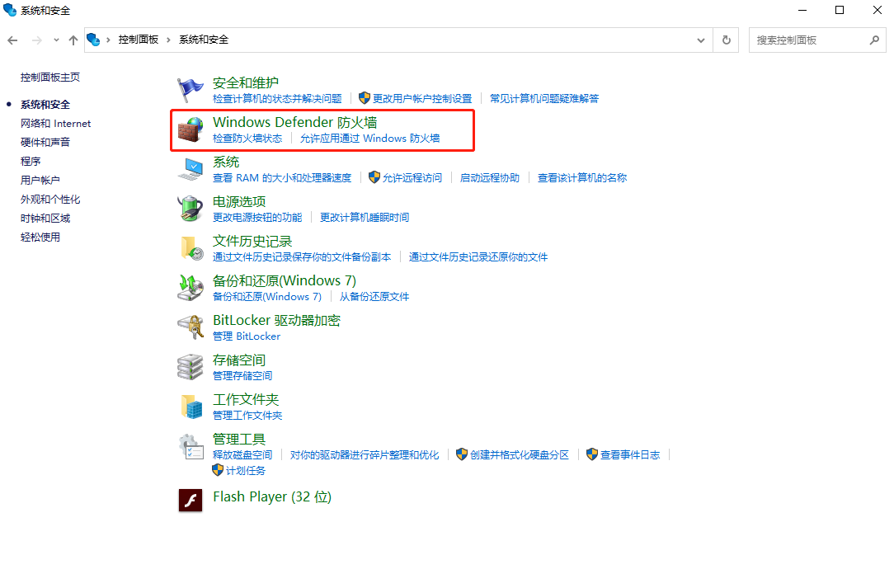Select 硬件和声音 in sidebar

point(45,142)
